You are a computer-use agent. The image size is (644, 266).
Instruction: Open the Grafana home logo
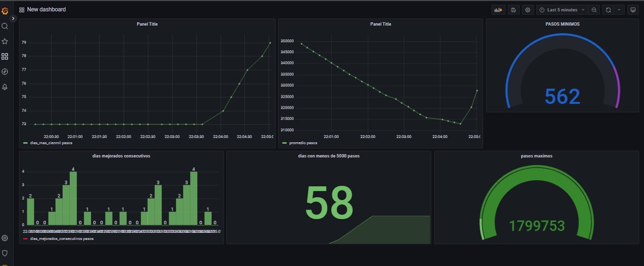(5, 11)
